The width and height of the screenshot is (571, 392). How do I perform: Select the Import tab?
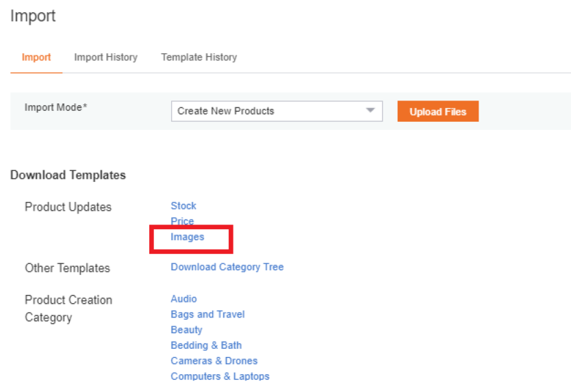point(36,57)
